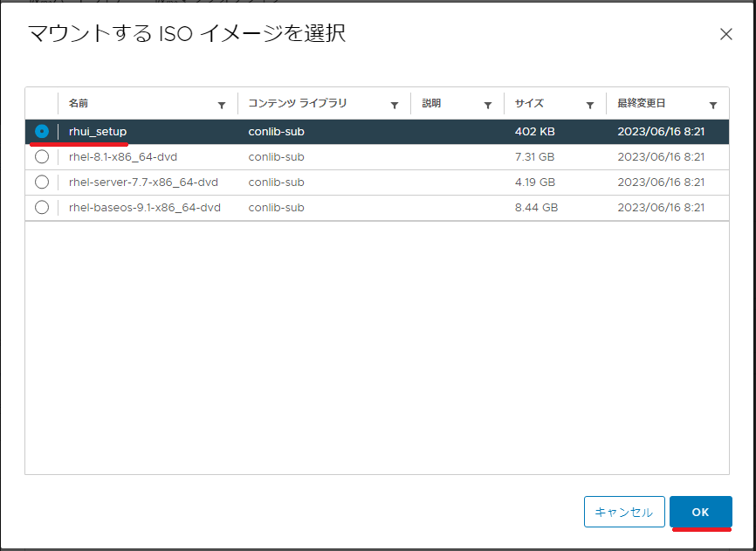The image size is (756, 551).
Task: Click the rhel-server-7.7 row's conlib-sub cell
Action: click(x=276, y=183)
